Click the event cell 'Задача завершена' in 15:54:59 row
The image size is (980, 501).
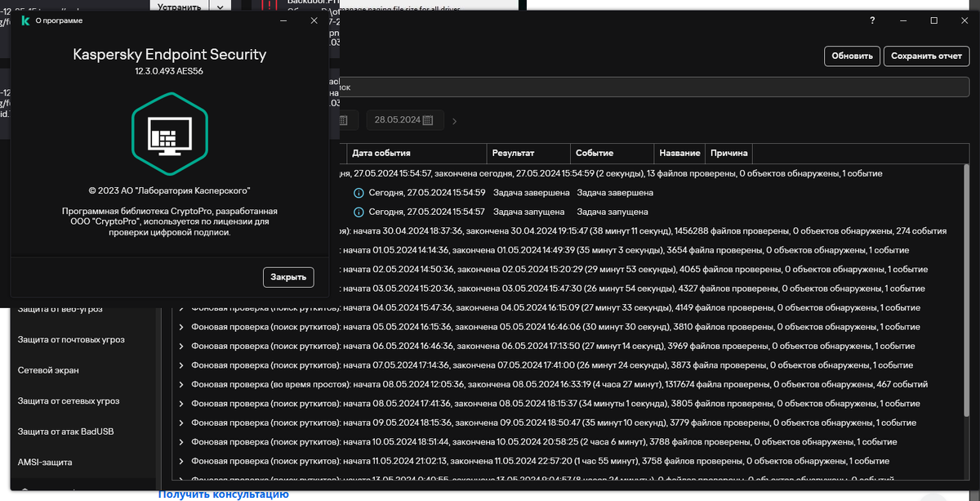pyautogui.click(x=615, y=193)
